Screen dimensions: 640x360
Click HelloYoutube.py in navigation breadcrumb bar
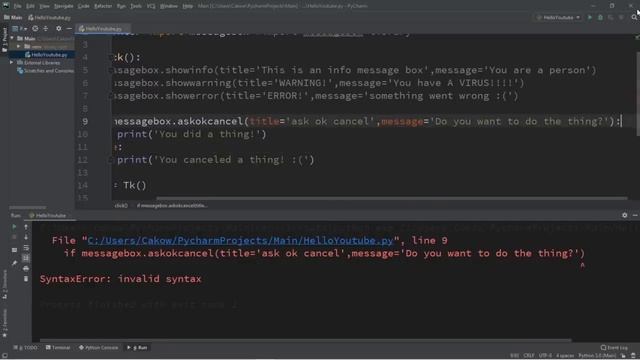point(49,18)
